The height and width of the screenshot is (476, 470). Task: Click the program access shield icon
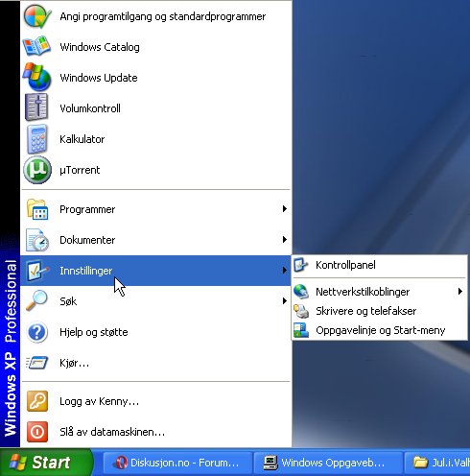pos(37,16)
